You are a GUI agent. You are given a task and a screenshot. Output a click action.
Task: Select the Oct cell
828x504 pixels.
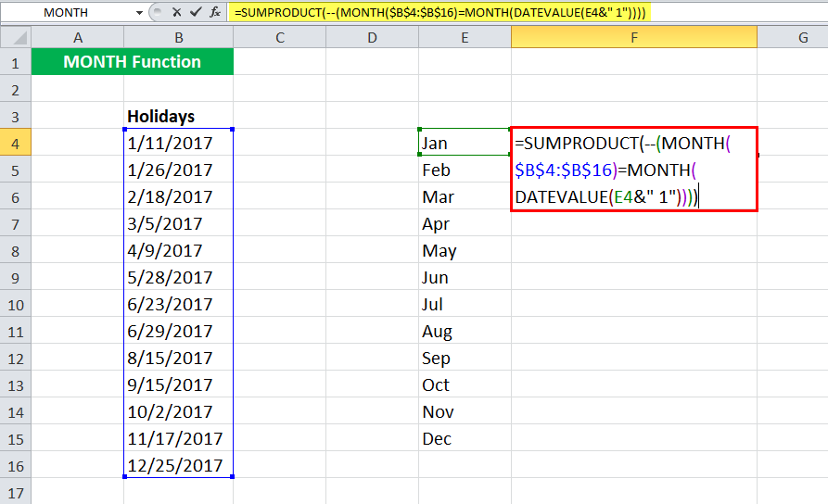[x=465, y=384]
